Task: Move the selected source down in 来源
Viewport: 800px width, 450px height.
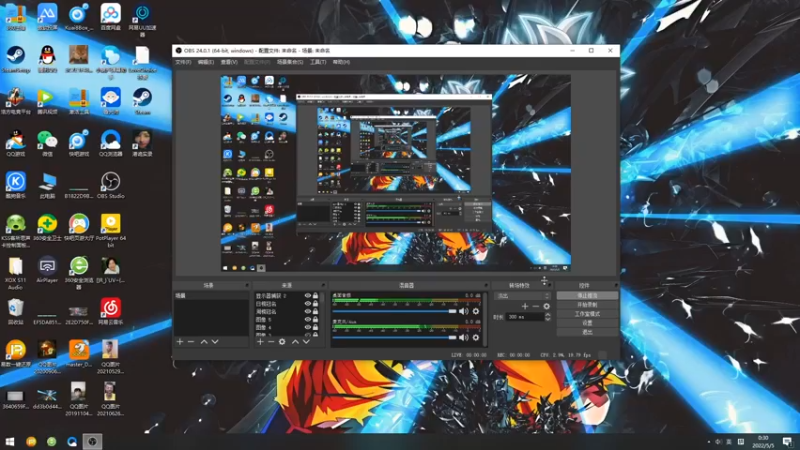Action: point(306,341)
